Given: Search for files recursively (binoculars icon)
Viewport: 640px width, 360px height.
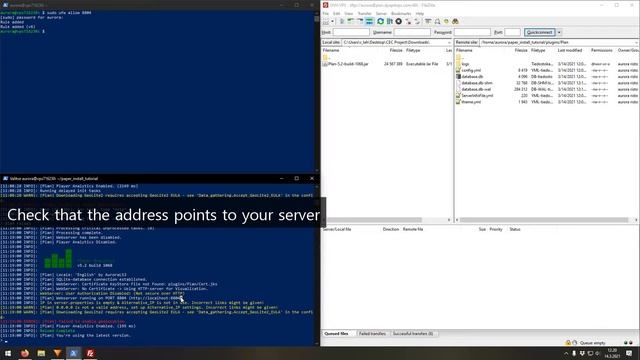Looking at the screenshot, I should tap(456, 21).
